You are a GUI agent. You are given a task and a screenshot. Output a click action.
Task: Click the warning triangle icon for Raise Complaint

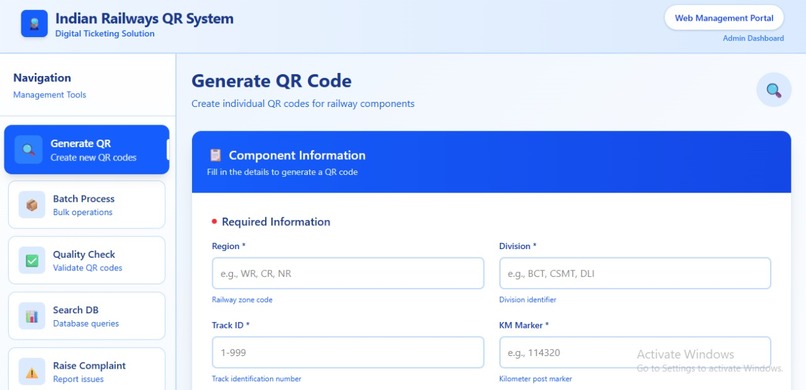coord(32,372)
